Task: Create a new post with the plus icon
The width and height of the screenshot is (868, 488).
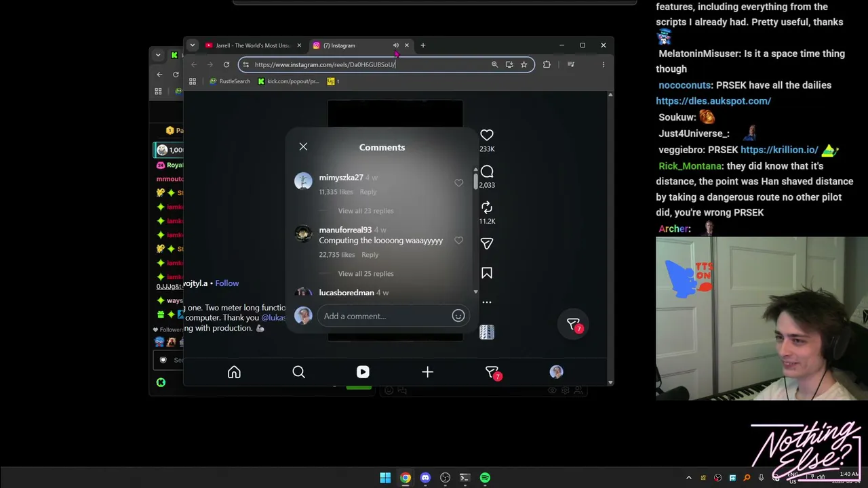Action: (x=427, y=372)
